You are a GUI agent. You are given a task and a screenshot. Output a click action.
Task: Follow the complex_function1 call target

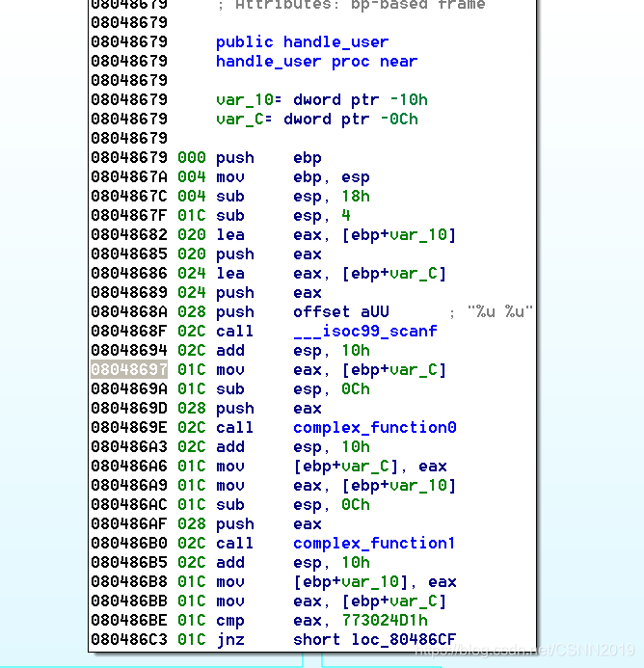coord(374,544)
